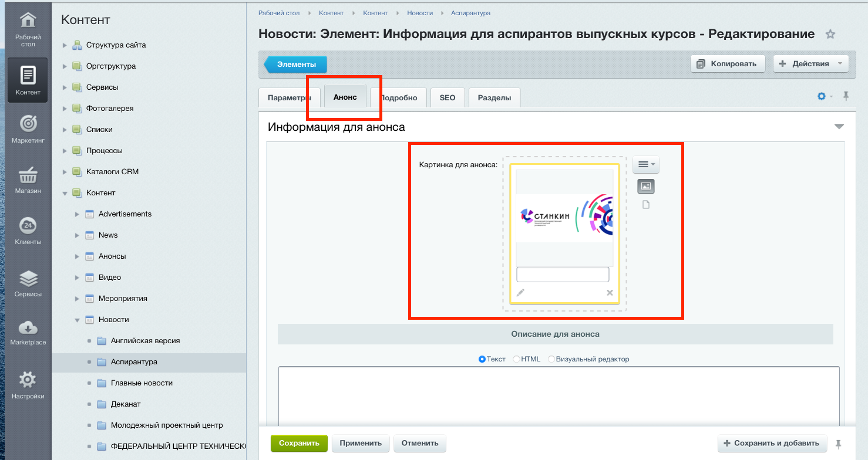
Task: Open Настройки gear in the sidebar
Action: point(28,384)
